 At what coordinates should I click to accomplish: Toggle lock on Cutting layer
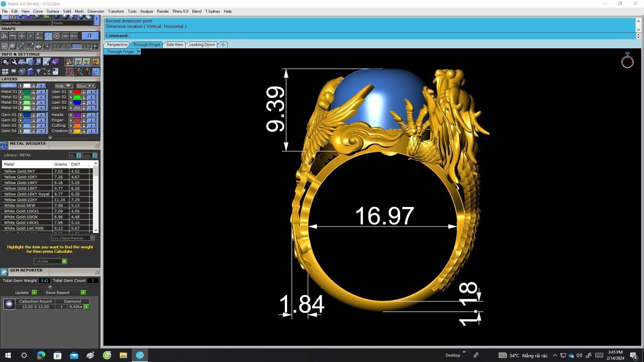84,126
